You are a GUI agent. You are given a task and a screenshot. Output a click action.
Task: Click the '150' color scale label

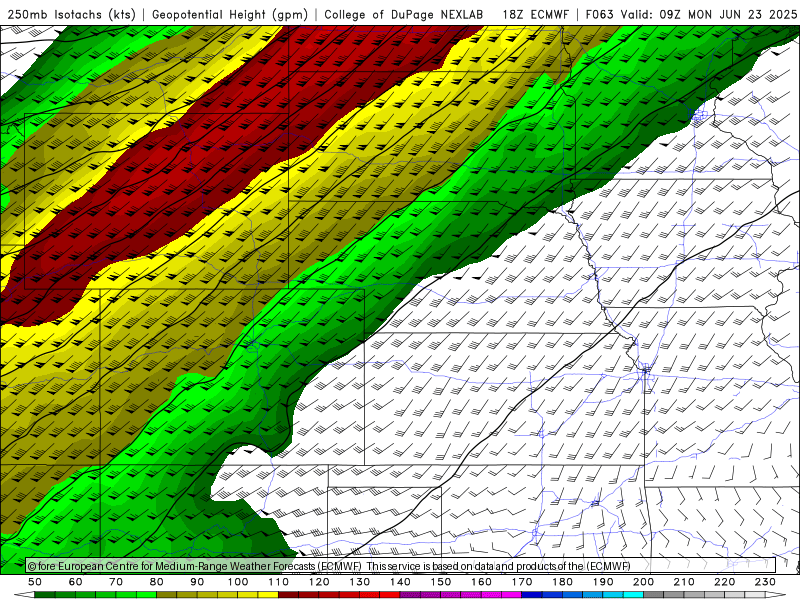pos(441,582)
